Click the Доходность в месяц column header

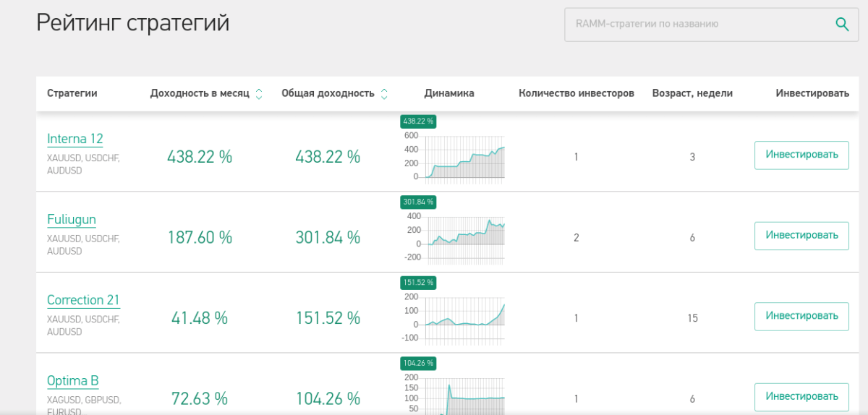[200, 93]
